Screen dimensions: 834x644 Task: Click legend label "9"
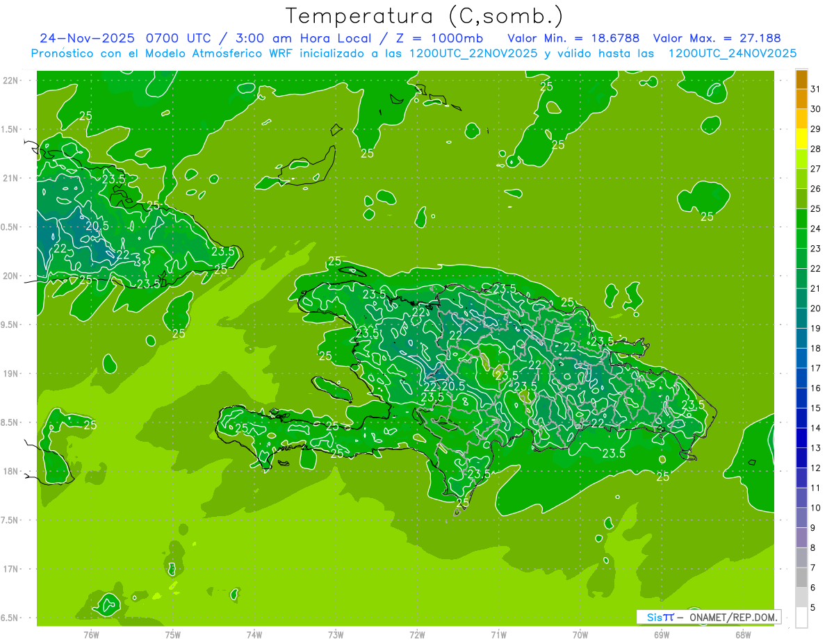tap(812, 528)
